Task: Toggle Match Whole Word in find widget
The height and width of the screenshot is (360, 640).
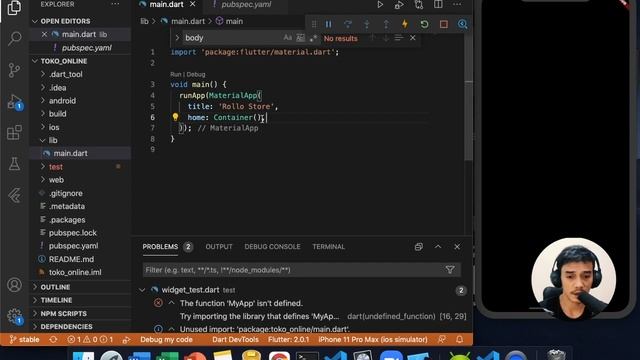Action: 300,38
